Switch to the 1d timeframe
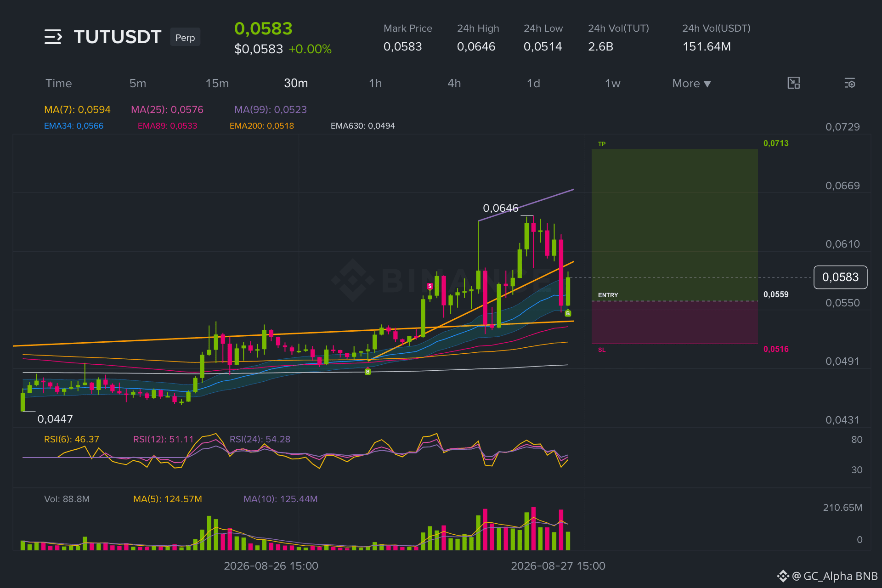The height and width of the screenshot is (588, 882). click(533, 84)
